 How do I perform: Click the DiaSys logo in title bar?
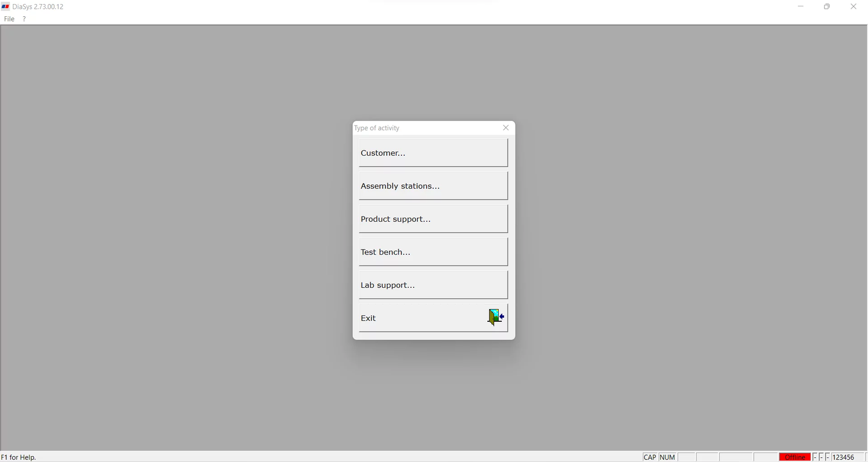pyautogui.click(x=6, y=6)
